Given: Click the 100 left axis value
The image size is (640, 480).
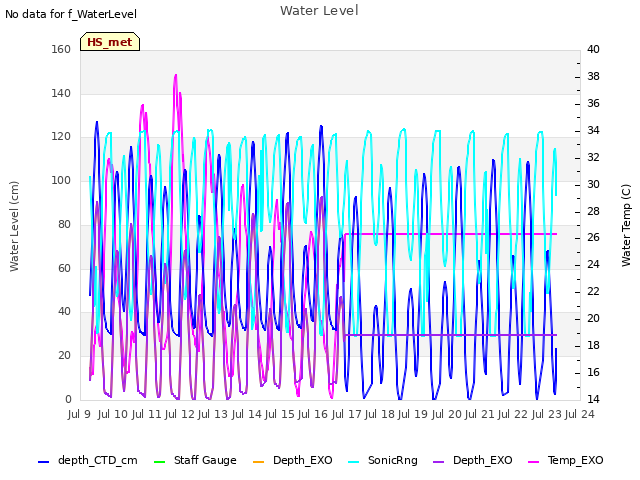Looking at the screenshot, I should pyautogui.click(x=61, y=180).
